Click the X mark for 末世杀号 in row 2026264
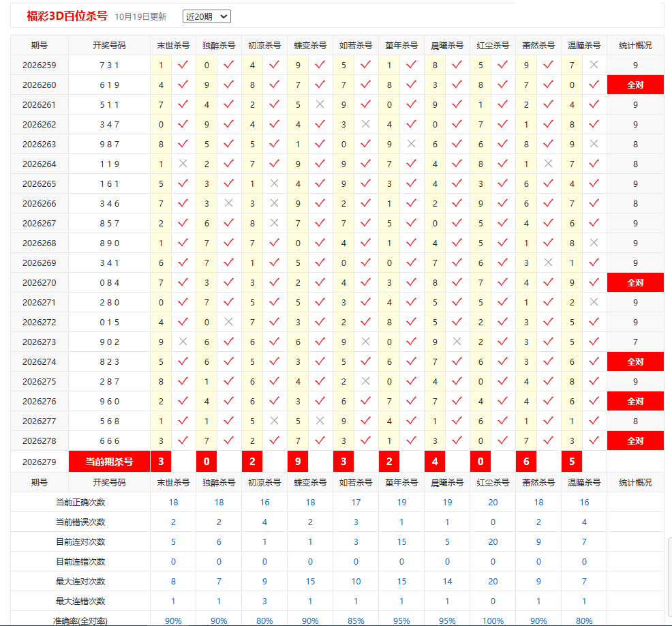 click(x=183, y=164)
